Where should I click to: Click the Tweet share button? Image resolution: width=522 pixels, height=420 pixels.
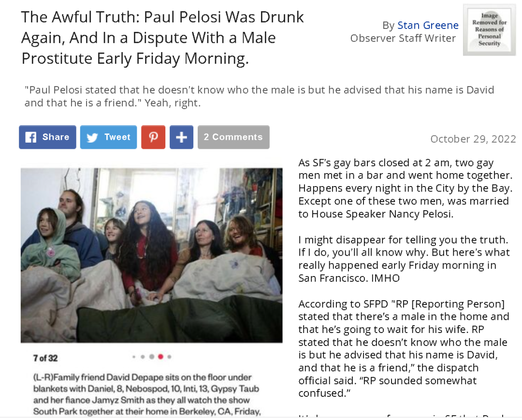109,137
